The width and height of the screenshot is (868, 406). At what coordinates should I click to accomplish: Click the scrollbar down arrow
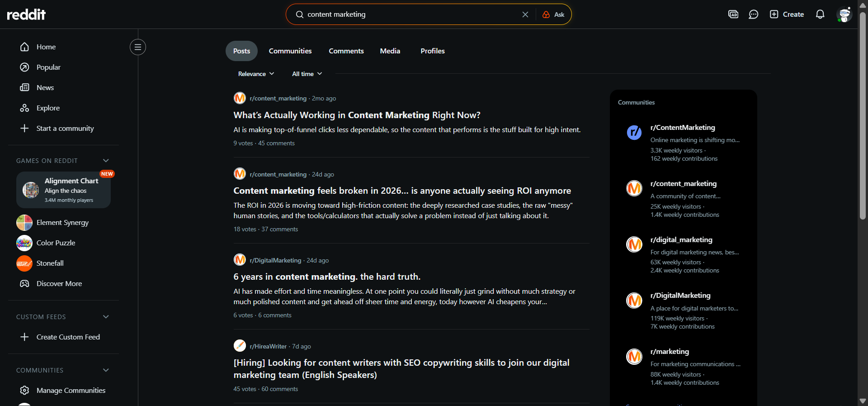pyautogui.click(x=863, y=401)
